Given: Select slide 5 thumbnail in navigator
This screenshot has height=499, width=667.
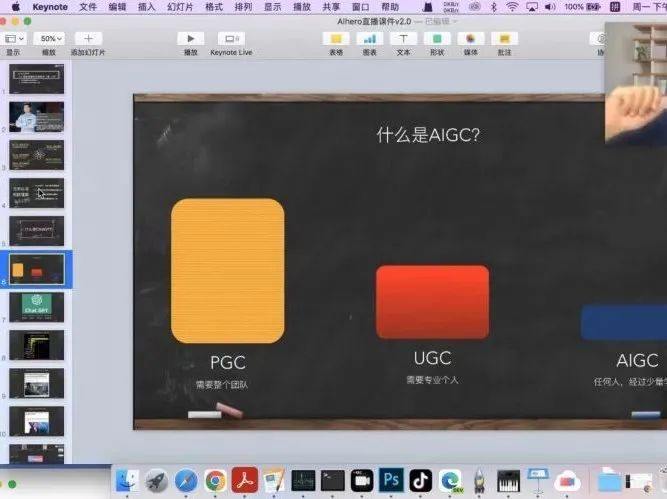Looking at the screenshot, I should pos(37,231).
